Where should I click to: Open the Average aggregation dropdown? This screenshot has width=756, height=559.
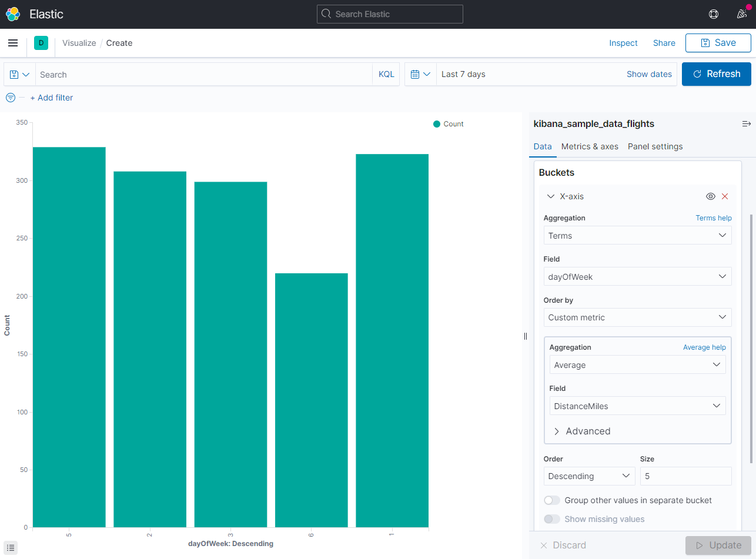(637, 364)
